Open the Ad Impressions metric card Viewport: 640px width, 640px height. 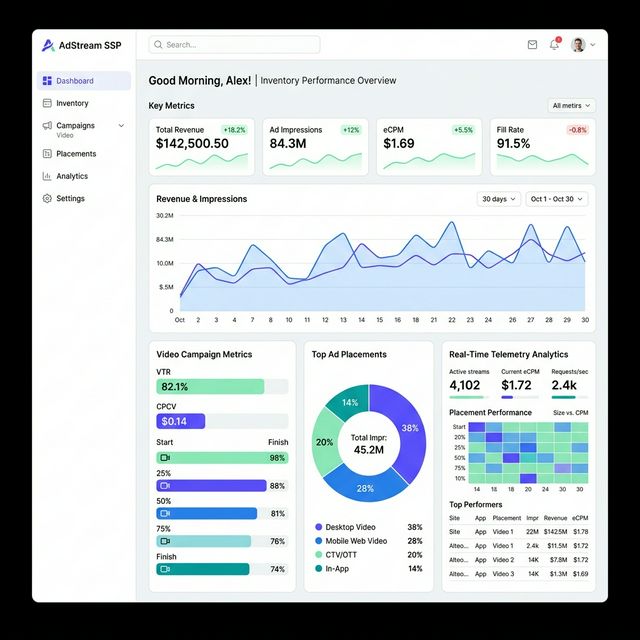[316, 147]
